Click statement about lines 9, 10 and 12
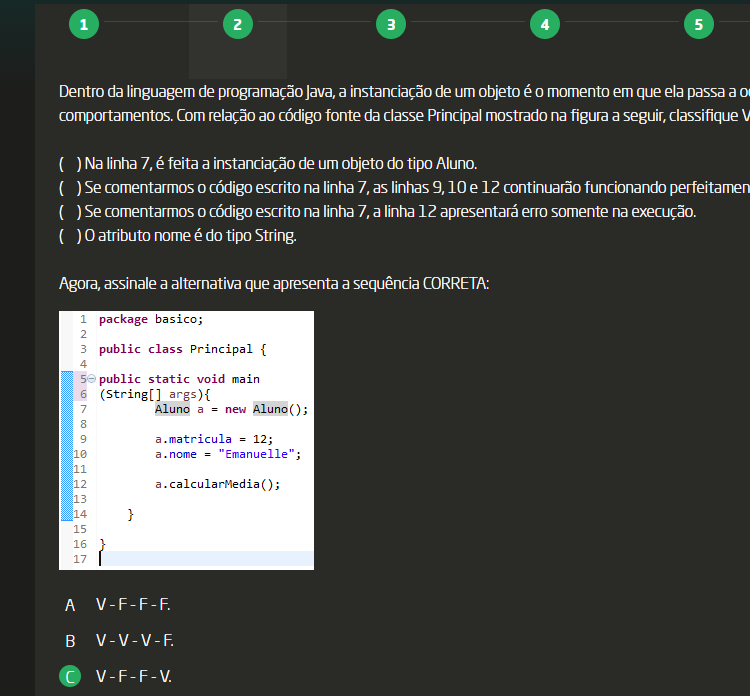 coord(400,187)
